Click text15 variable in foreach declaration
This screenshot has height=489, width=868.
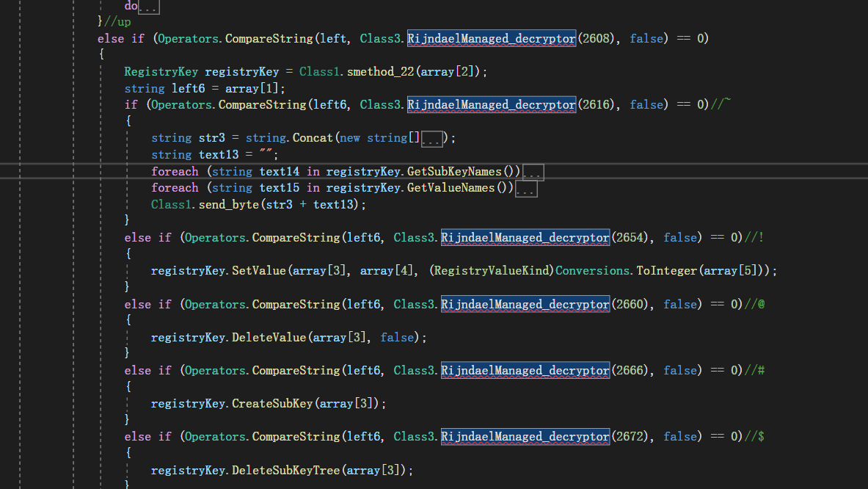click(280, 188)
